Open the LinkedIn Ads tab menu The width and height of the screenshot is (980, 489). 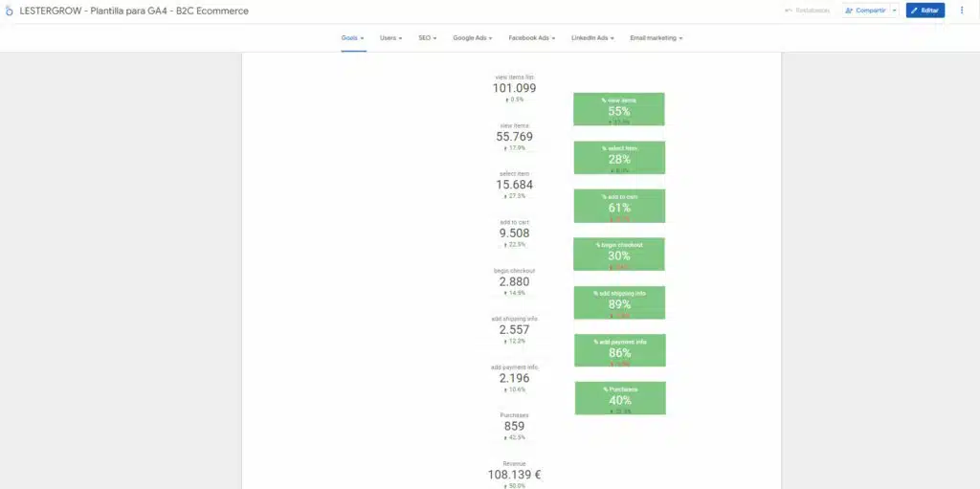592,38
